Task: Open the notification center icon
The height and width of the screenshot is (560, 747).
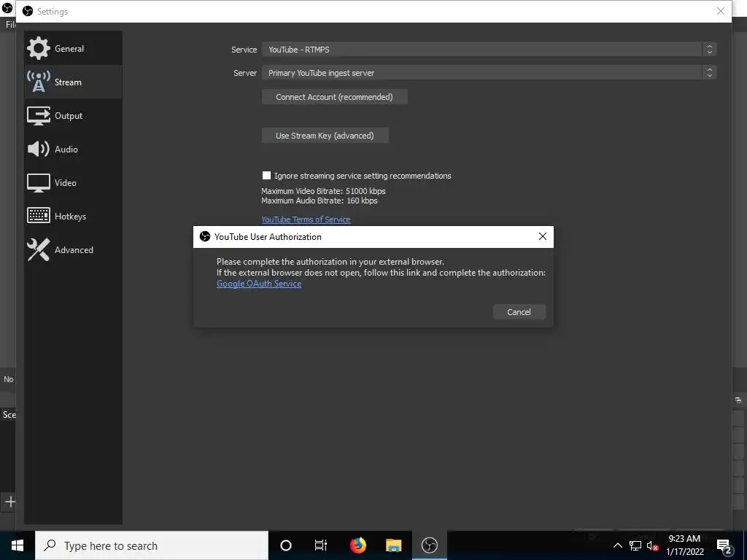Action: pos(724,546)
